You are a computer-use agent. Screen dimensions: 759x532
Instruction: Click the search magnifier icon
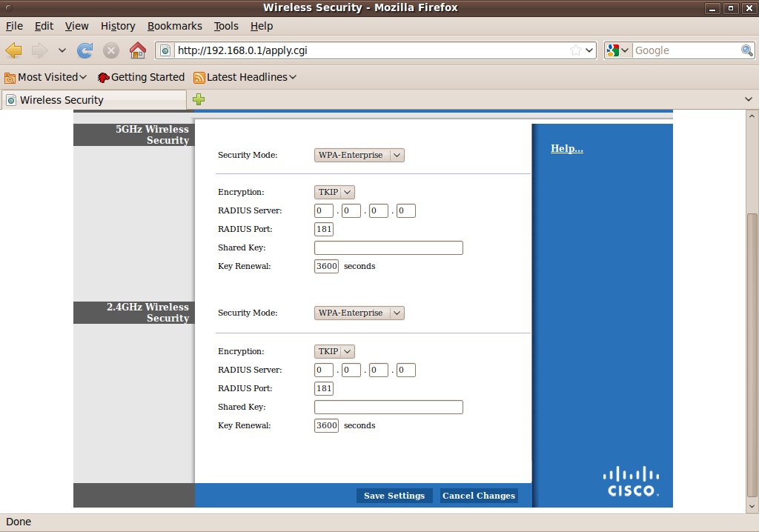[x=747, y=50]
